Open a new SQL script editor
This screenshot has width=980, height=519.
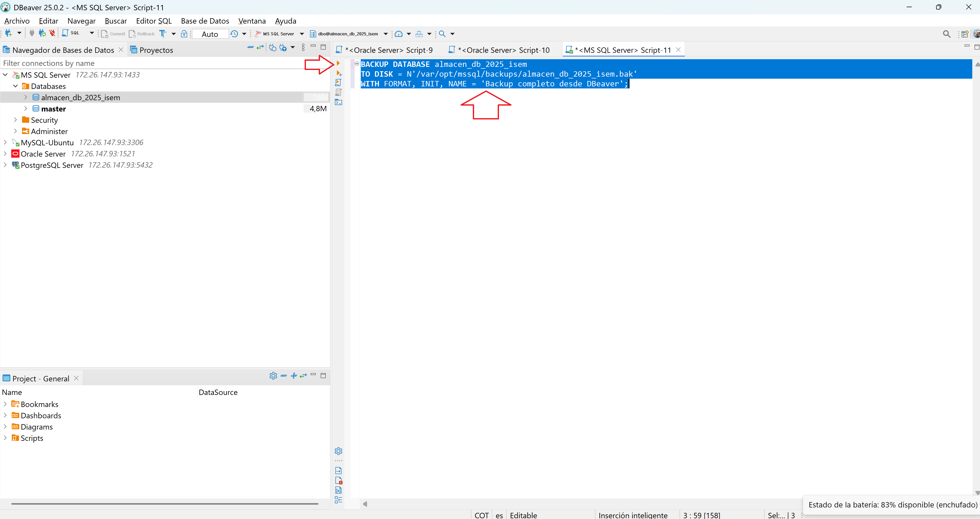[71, 34]
